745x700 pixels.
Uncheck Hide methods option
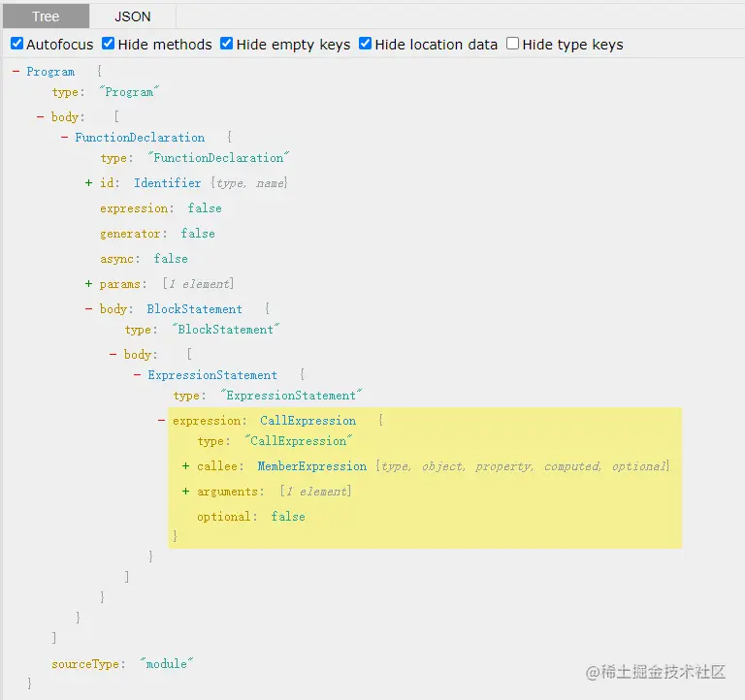(109, 44)
